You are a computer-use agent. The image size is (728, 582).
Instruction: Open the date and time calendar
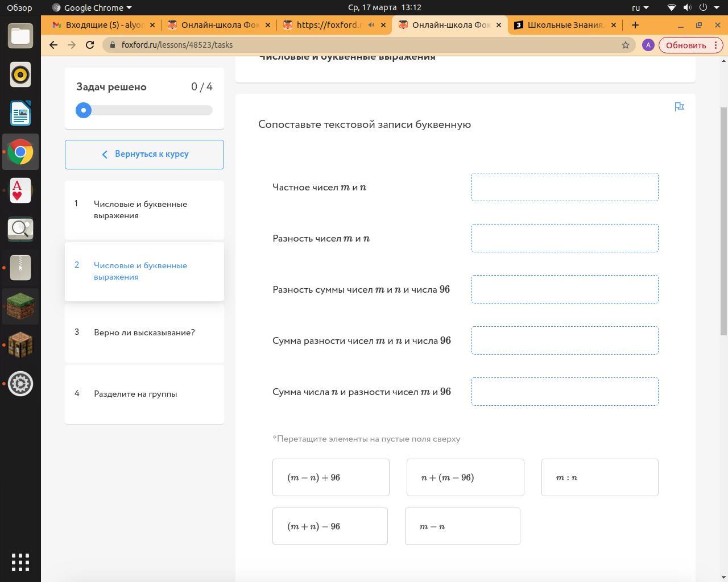click(384, 7)
